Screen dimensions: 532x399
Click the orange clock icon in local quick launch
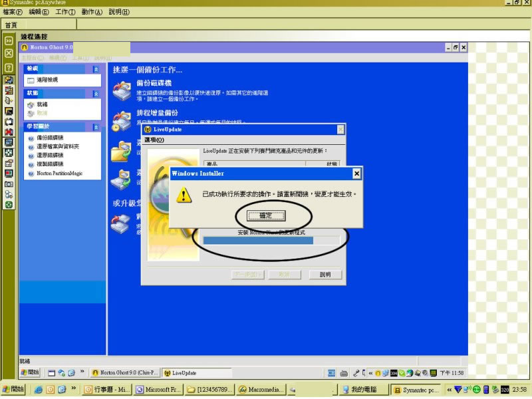[51, 390]
